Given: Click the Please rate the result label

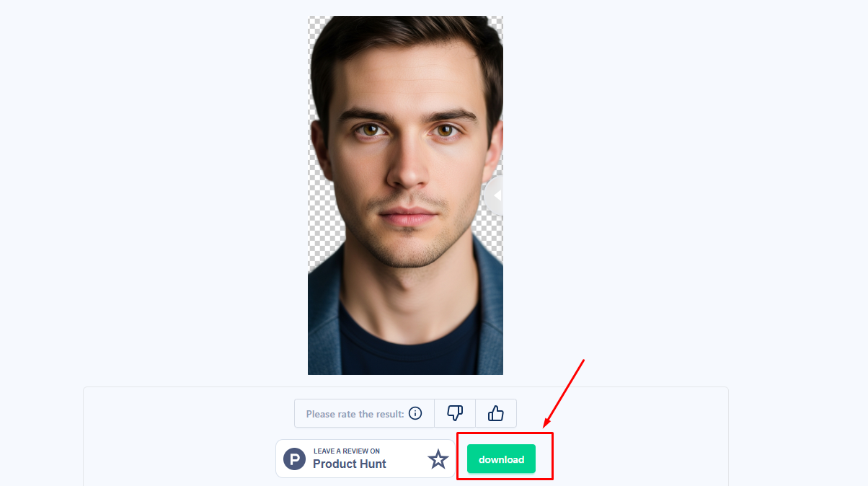Looking at the screenshot, I should 355,414.
